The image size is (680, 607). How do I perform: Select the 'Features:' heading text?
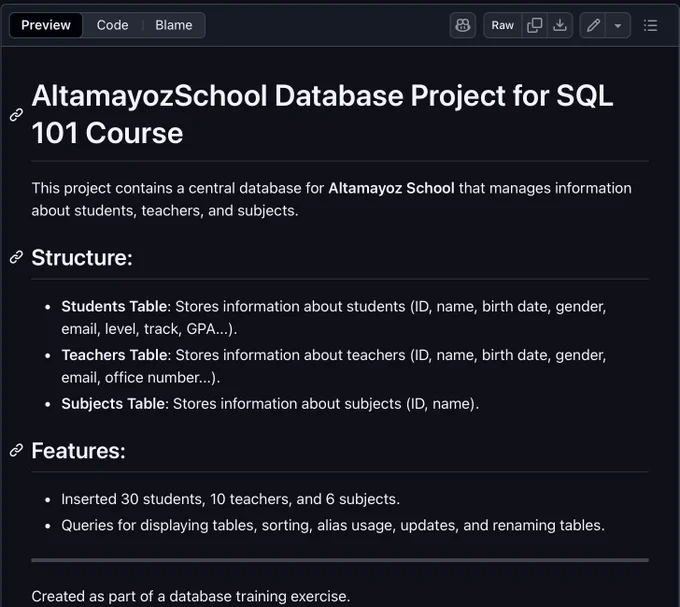pyautogui.click(x=78, y=451)
